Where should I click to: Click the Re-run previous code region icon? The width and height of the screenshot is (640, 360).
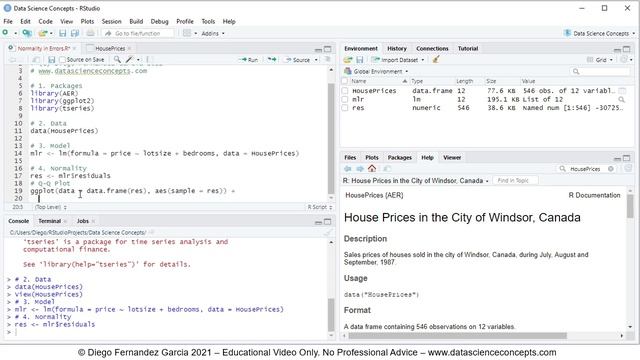click(x=272, y=60)
